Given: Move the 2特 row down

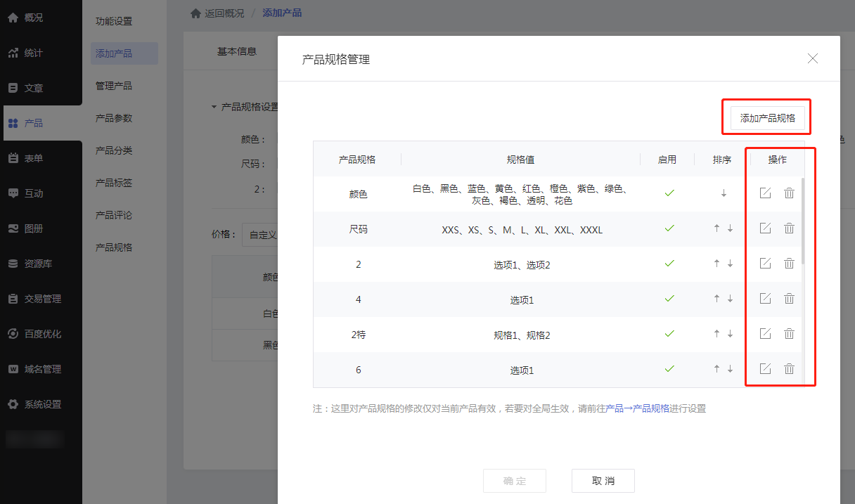Looking at the screenshot, I should click(x=730, y=334).
